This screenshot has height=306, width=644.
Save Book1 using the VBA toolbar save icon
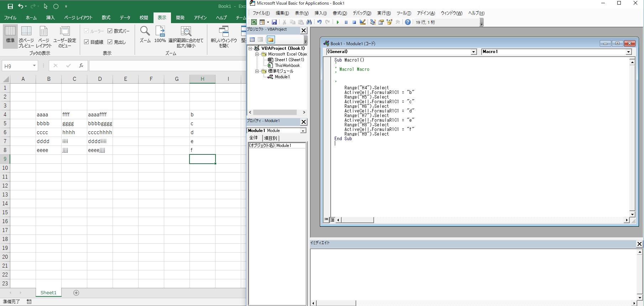pos(274,22)
